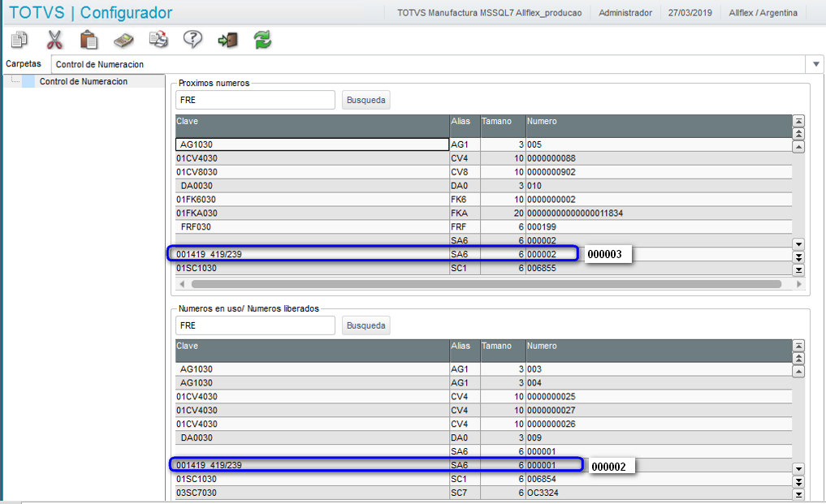Click Busqueda button in Numeros en uso section
826x504 pixels.
(x=366, y=325)
